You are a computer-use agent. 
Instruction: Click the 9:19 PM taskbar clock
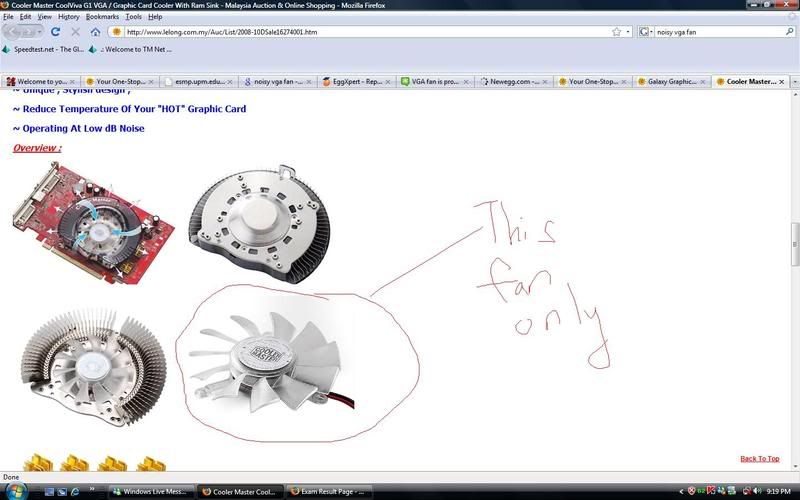pyautogui.click(x=779, y=491)
